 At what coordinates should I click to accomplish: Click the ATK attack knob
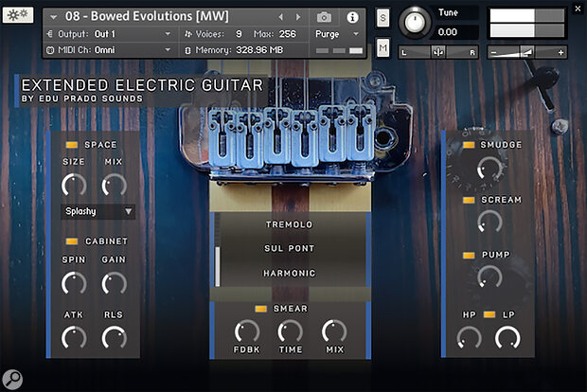74,338
